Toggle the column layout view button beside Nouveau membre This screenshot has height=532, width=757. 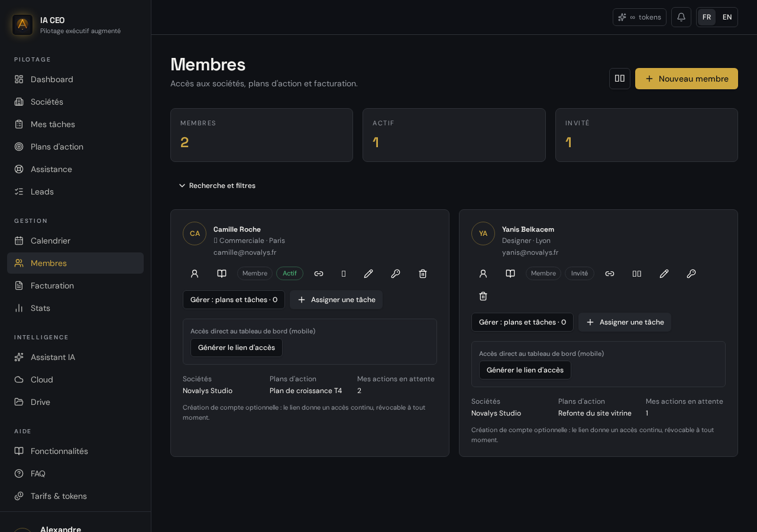pos(620,79)
